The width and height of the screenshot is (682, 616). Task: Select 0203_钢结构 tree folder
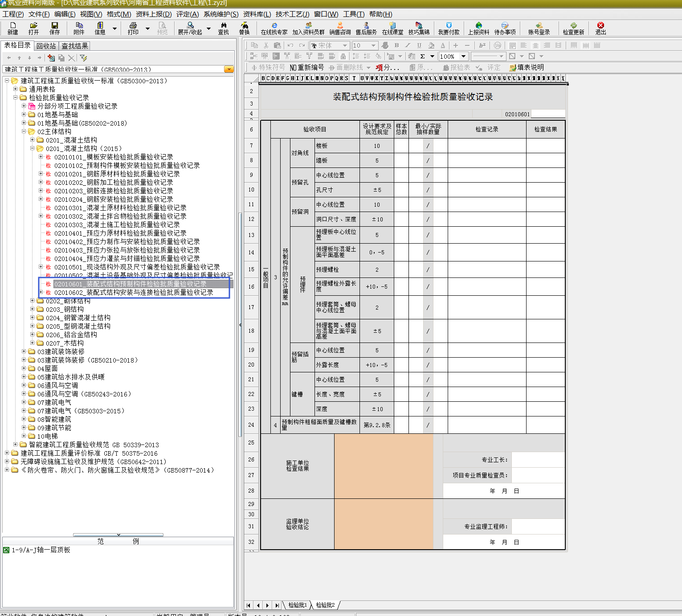[x=65, y=309]
